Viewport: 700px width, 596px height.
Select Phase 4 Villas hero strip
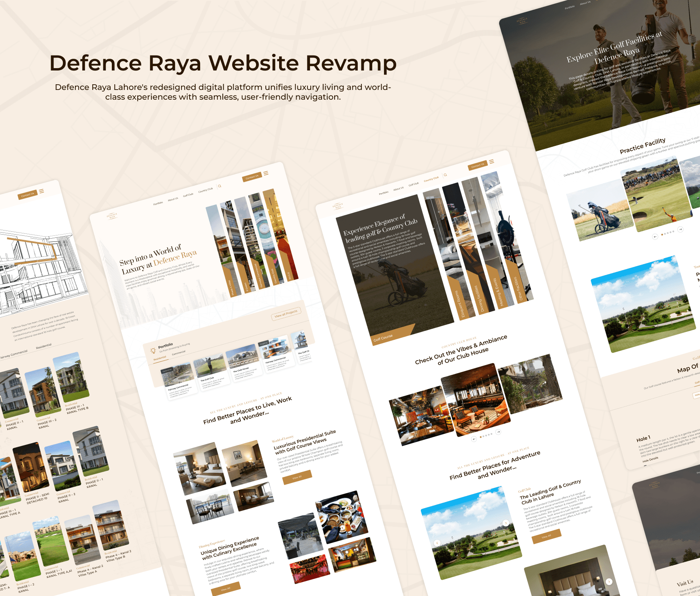point(224,250)
